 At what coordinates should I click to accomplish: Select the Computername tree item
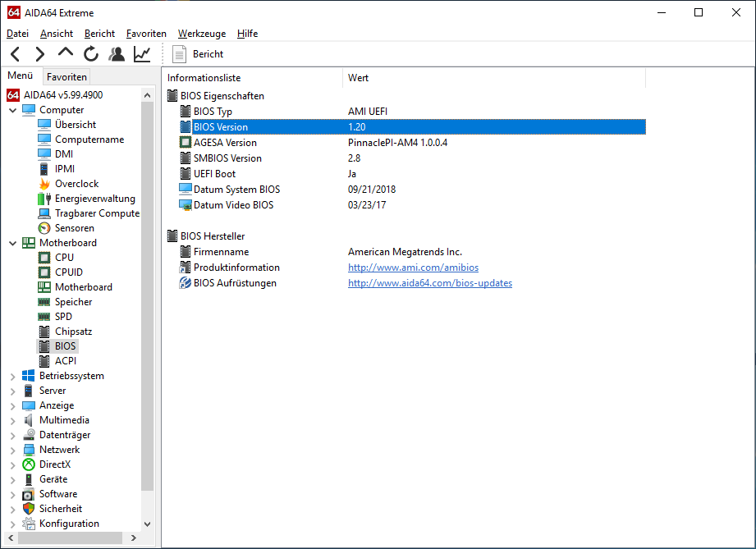(x=89, y=140)
